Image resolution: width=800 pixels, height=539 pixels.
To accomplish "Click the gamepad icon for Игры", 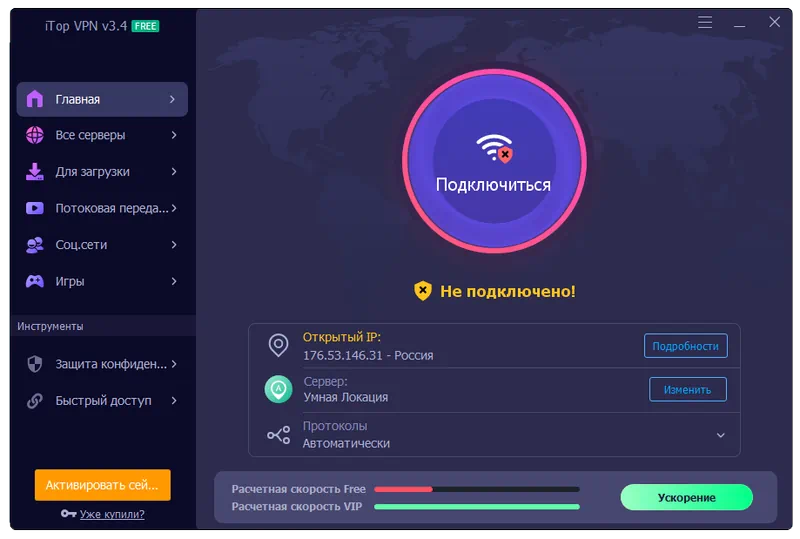I will pos(35,281).
